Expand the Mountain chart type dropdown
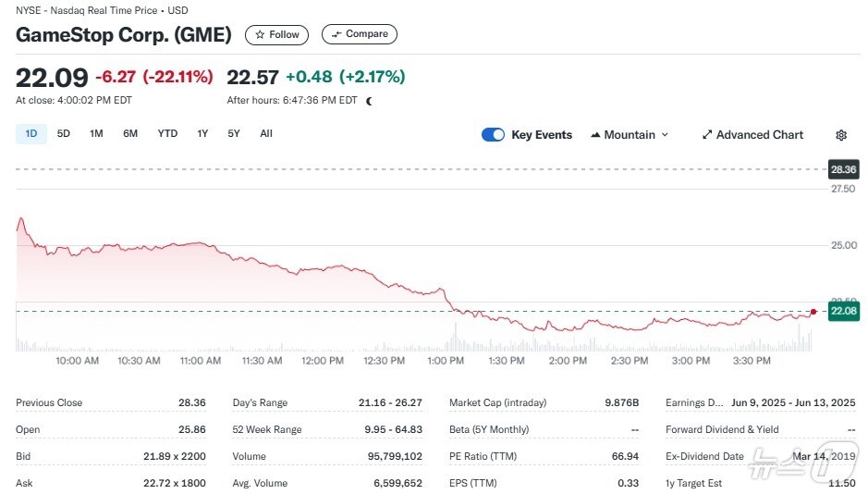 tap(665, 135)
